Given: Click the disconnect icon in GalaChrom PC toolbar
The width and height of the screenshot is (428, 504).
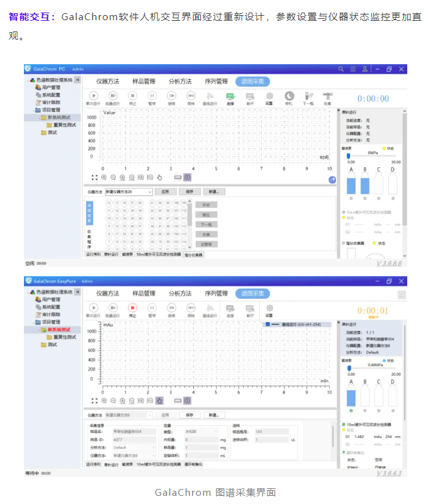Looking at the screenshot, I should pyautogui.click(x=250, y=96).
